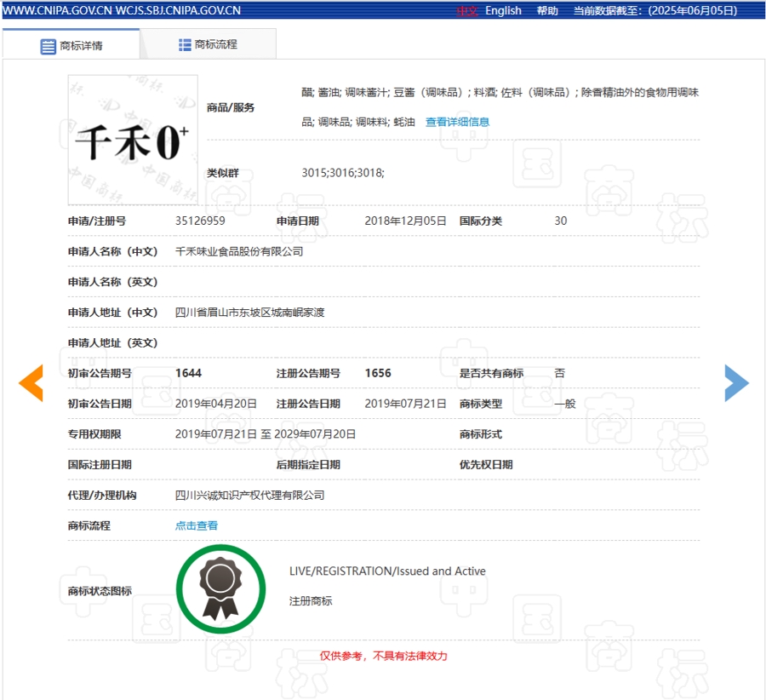766x700 pixels.
Task: Open the 商标详情 tab
Action: (x=71, y=44)
